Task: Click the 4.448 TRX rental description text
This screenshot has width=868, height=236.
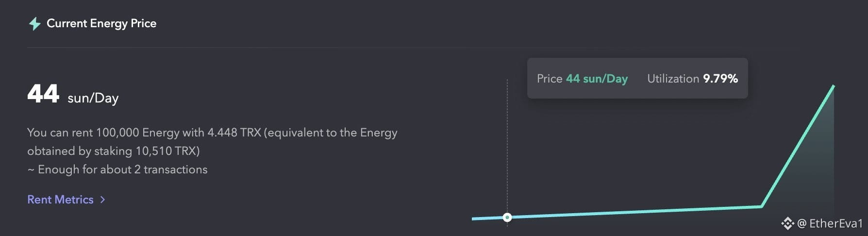Action: 212,133
